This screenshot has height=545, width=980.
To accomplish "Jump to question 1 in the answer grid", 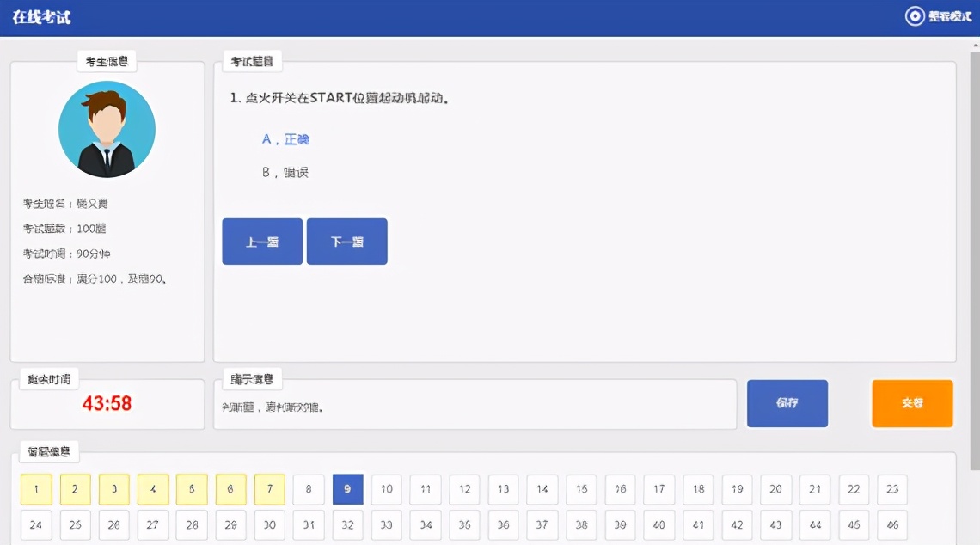I will pos(36,489).
